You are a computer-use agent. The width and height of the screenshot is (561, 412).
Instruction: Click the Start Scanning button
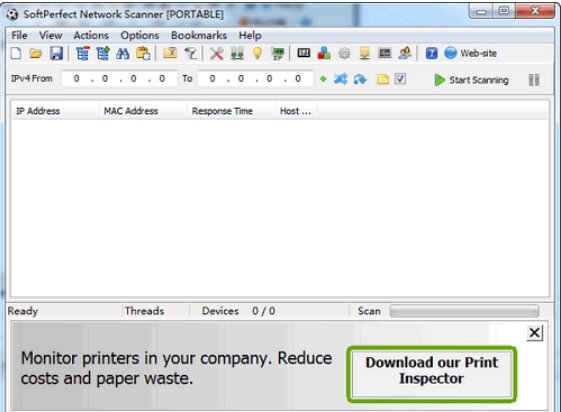pyautogui.click(x=471, y=80)
